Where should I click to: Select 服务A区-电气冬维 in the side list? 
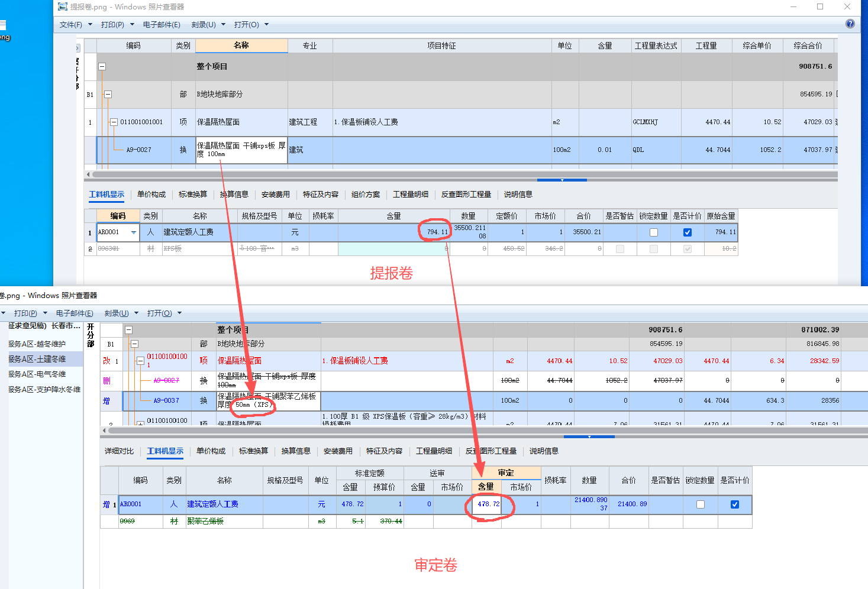44,374
